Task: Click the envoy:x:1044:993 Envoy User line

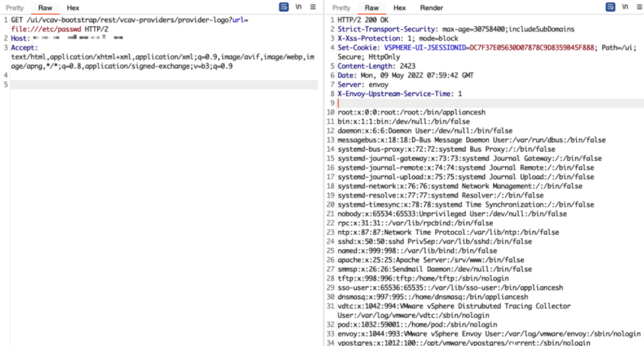Action: [x=489, y=334]
